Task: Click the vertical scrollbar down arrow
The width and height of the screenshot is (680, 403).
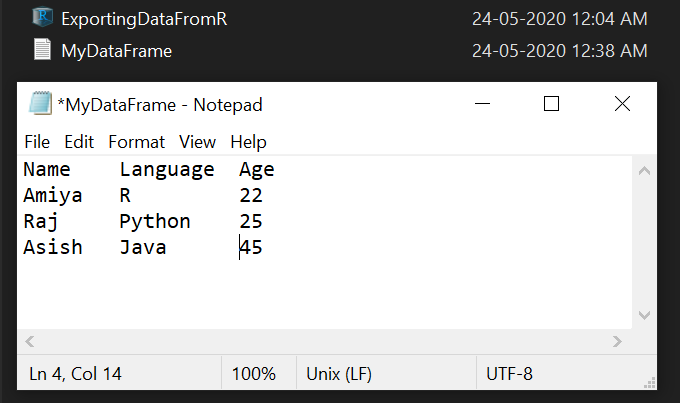Action: (x=644, y=315)
